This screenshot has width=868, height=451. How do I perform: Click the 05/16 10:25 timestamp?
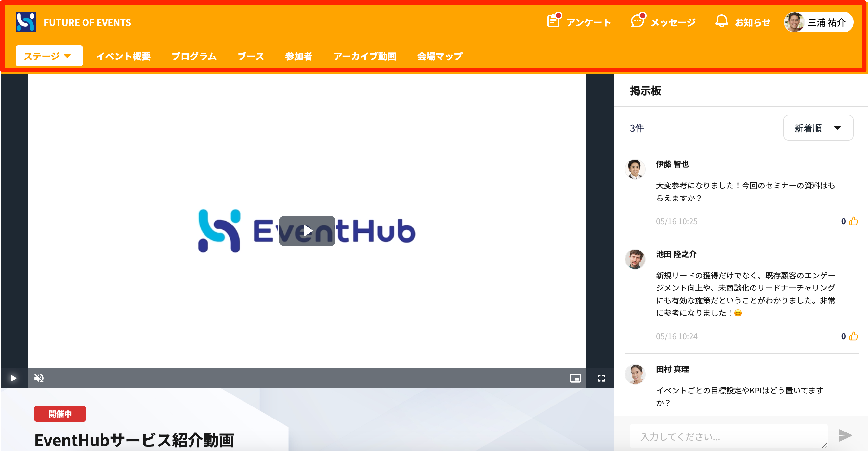pos(676,221)
